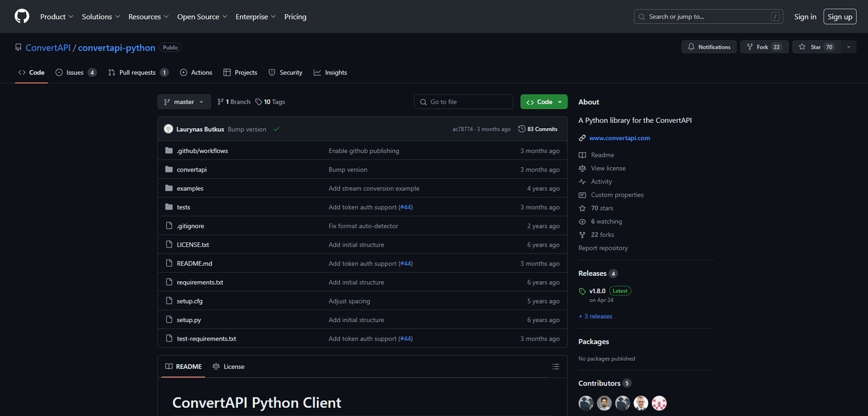Image resolution: width=868 pixels, height=416 pixels.
Task: Open the Enterprise dropdown
Action: pos(256,17)
